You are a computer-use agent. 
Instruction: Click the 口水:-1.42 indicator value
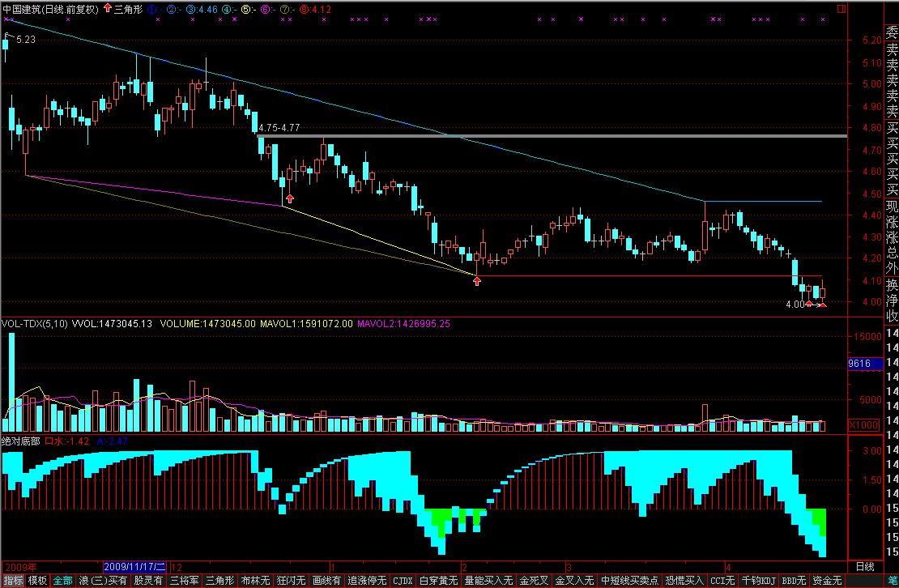(x=67, y=441)
